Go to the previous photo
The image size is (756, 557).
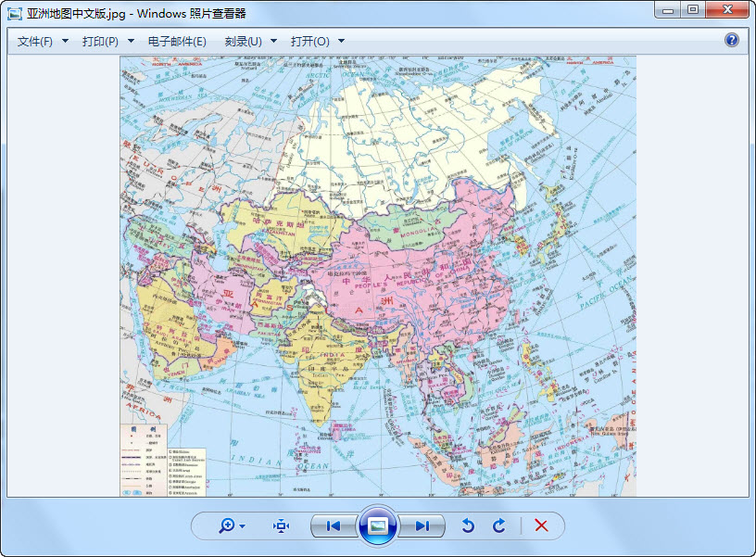334,525
